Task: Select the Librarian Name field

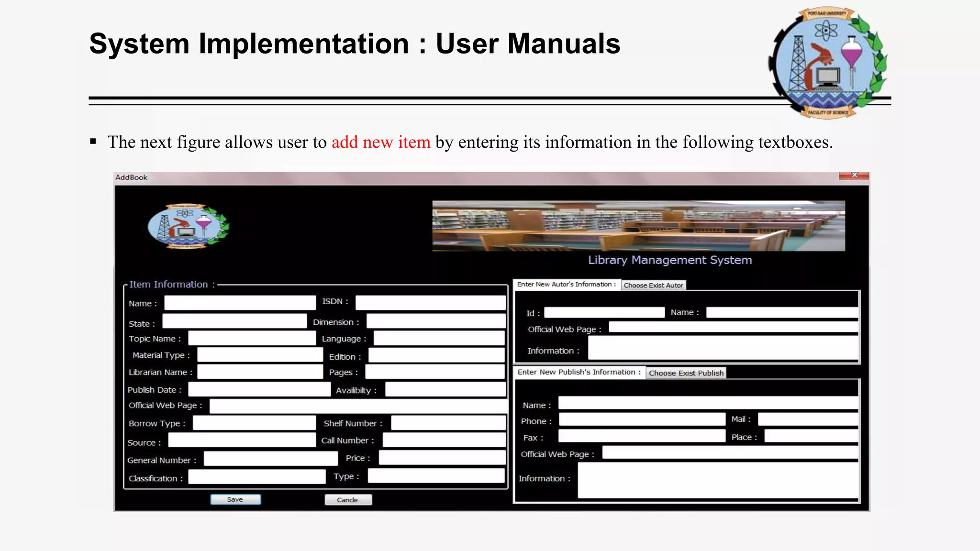Action: [x=260, y=372]
